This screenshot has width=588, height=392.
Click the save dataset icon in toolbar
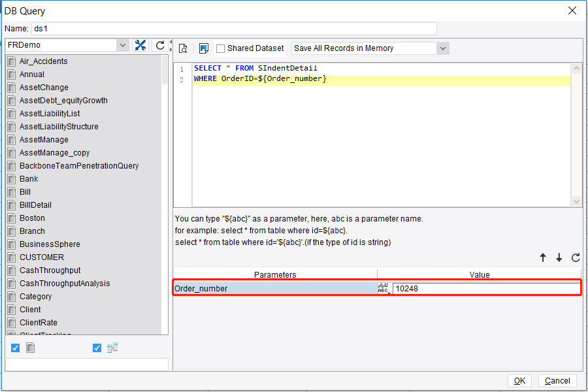pyautogui.click(x=203, y=48)
